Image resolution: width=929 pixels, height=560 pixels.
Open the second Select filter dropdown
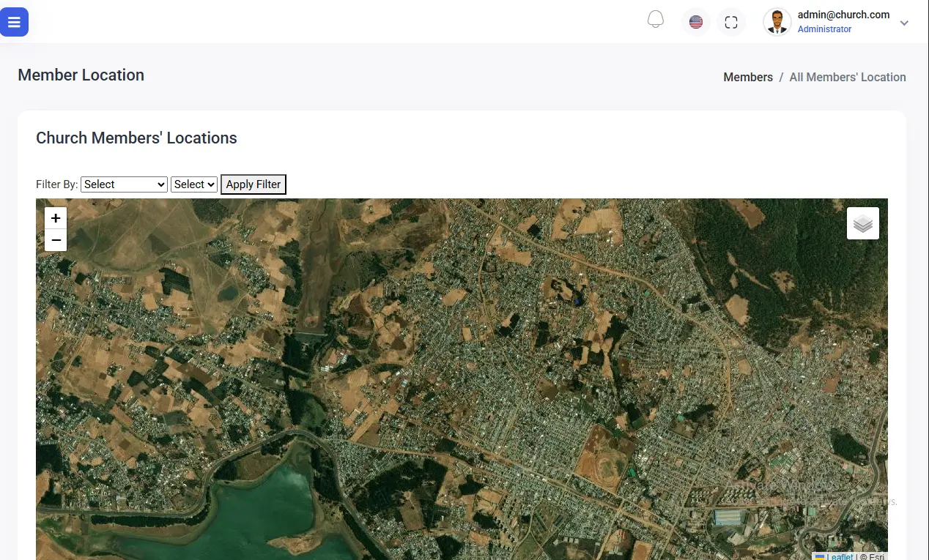(194, 184)
